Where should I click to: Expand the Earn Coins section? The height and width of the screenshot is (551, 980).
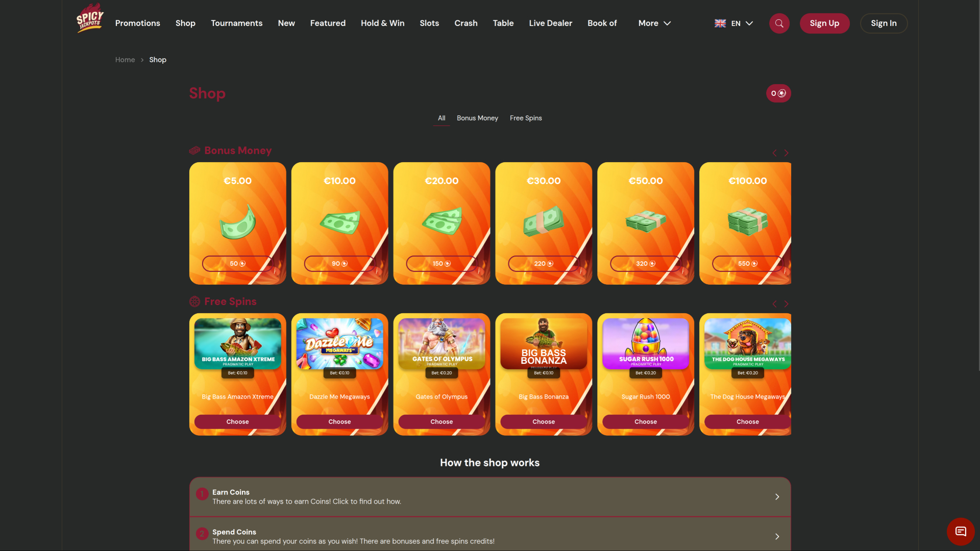coord(490,497)
